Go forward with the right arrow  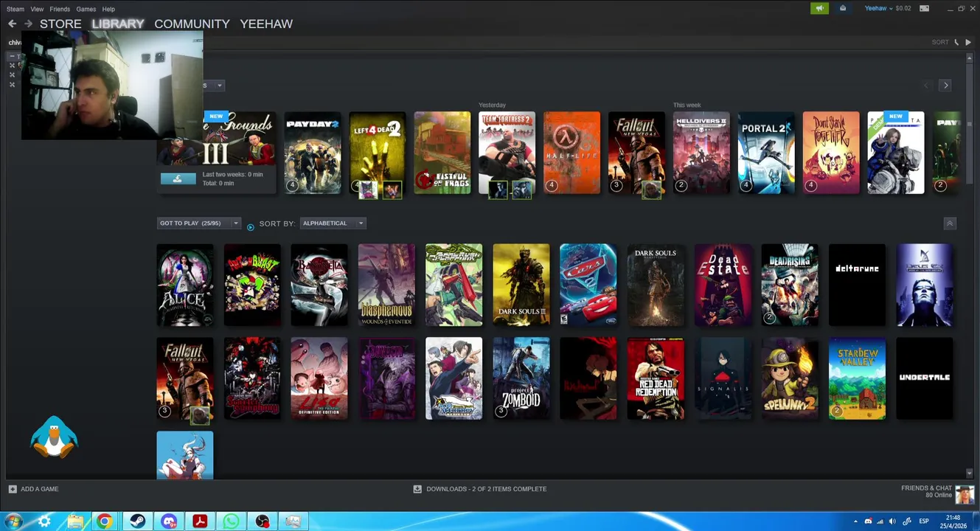(28, 24)
